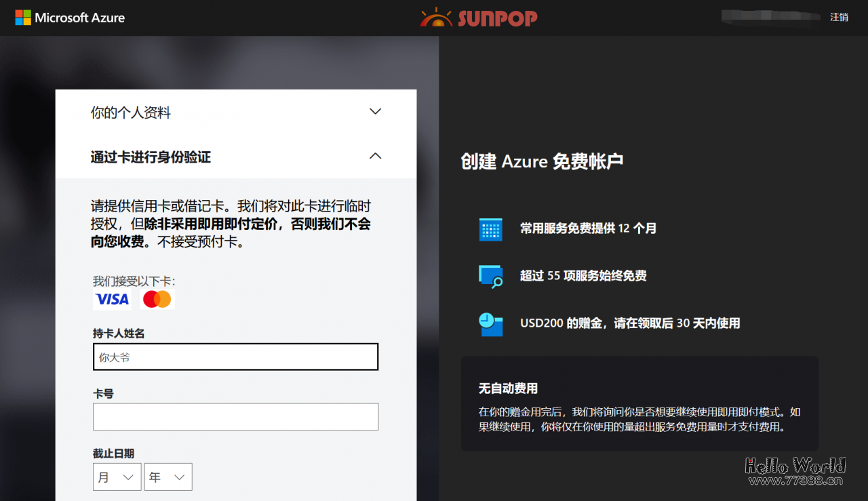Click the SUNPOP wordmark logo
Viewport: 868px width, 501px height.
(497, 18)
